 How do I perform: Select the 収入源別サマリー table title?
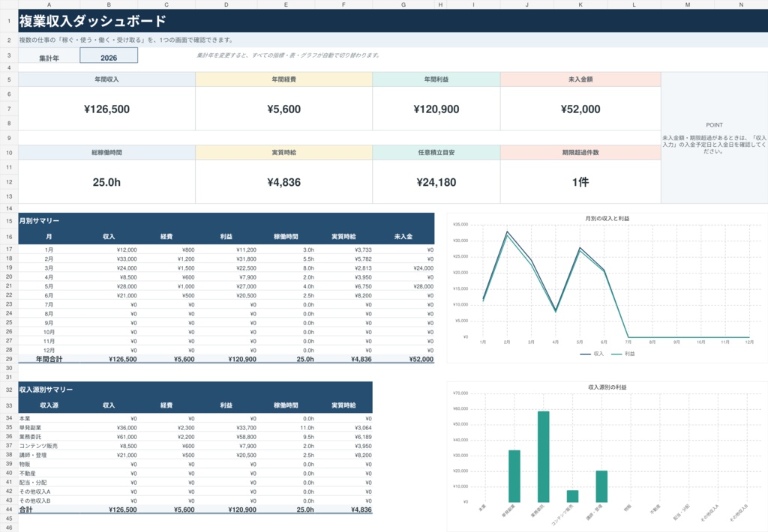point(46,390)
